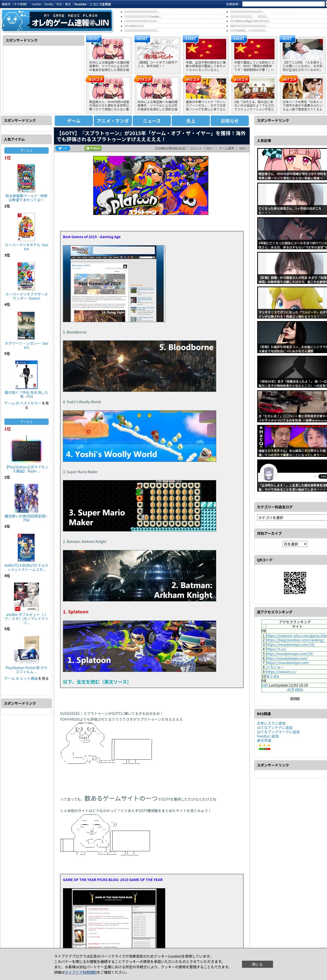The height and width of the screenshot is (980, 327).
Task: Open the 楽天 link in the top bar
Action: coord(68,4)
